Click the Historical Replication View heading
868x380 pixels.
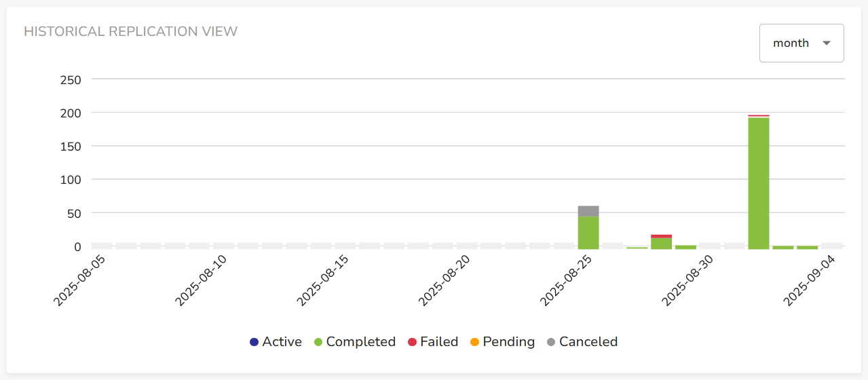(x=130, y=31)
